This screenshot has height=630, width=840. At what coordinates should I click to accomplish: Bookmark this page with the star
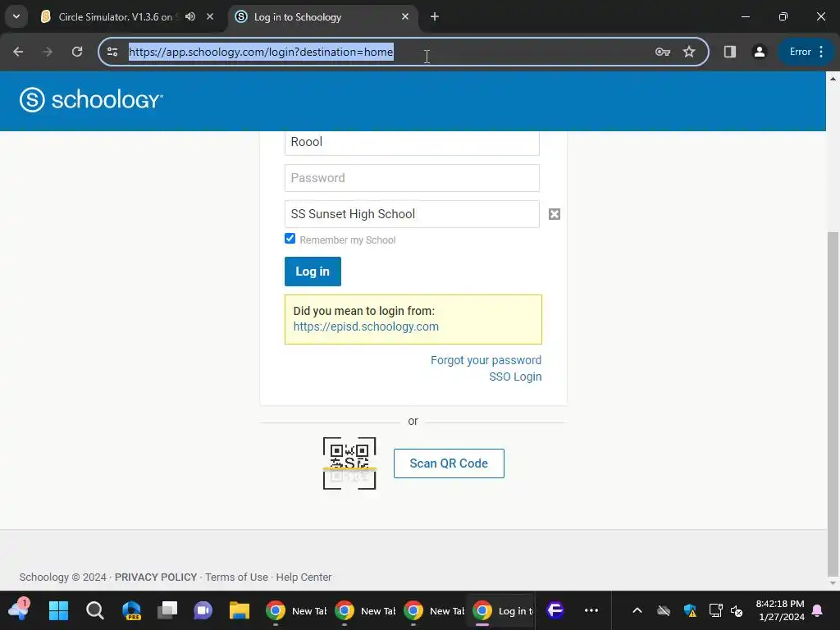[689, 52]
